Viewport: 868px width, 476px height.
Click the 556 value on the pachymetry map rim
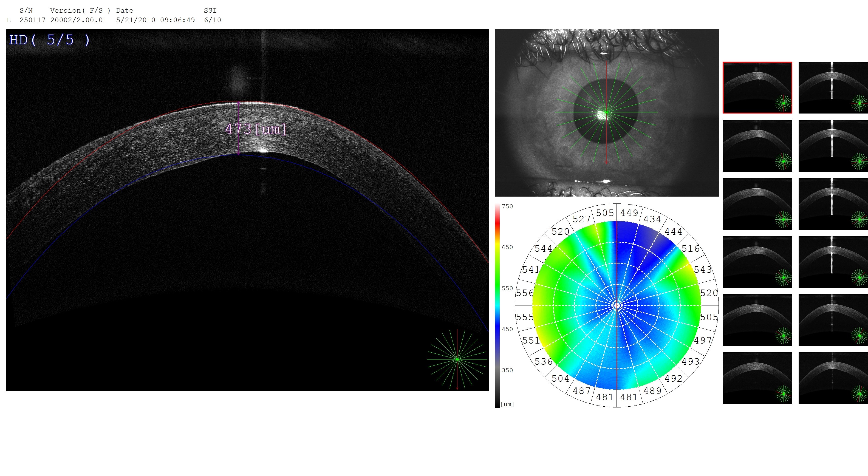pos(525,293)
